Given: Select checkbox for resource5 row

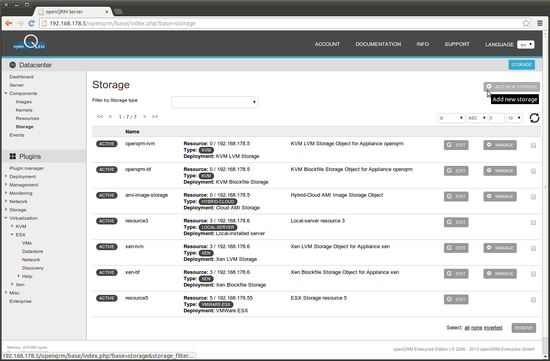Looking at the screenshot, I should pyautogui.click(x=533, y=300).
